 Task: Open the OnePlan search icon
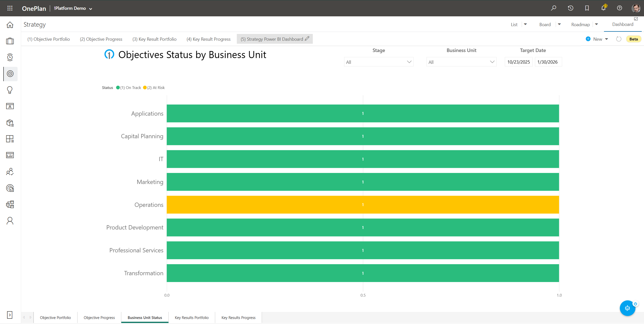pyautogui.click(x=553, y=8)
